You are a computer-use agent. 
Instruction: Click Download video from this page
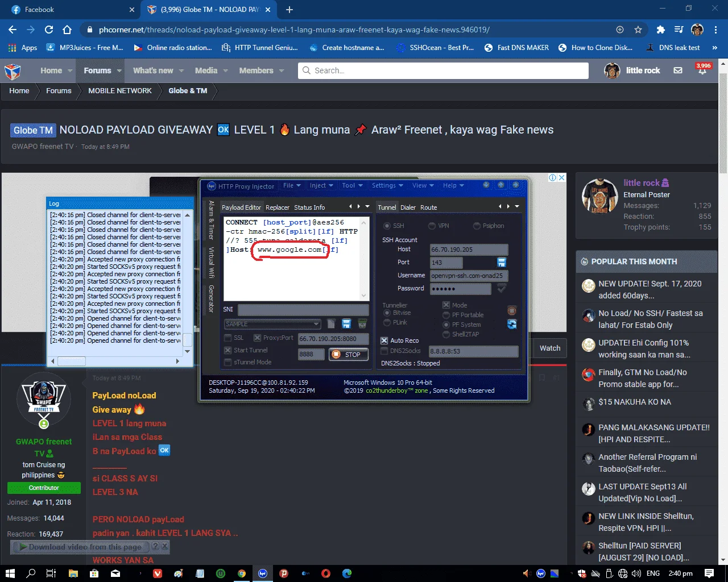click(80, 547)
